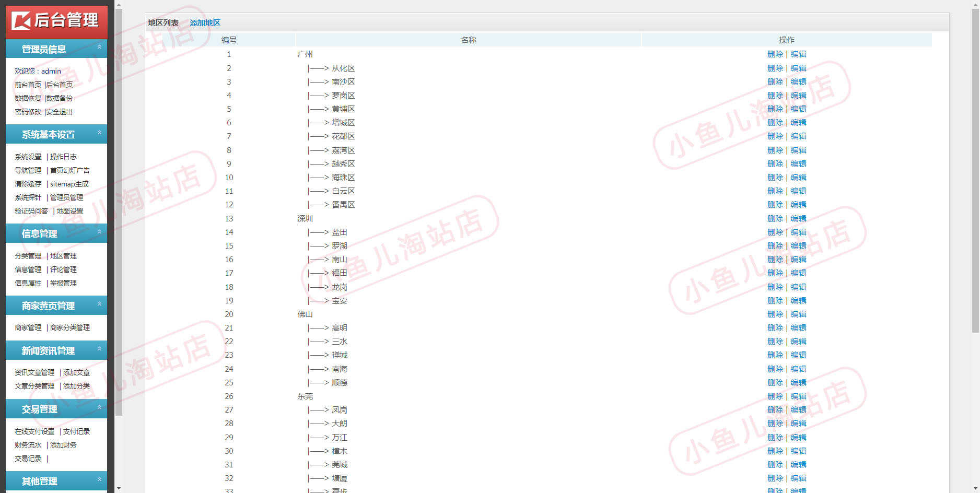Screen dimensions: 980x493
Task: Delete the 宝安 row
Action: 775,301
